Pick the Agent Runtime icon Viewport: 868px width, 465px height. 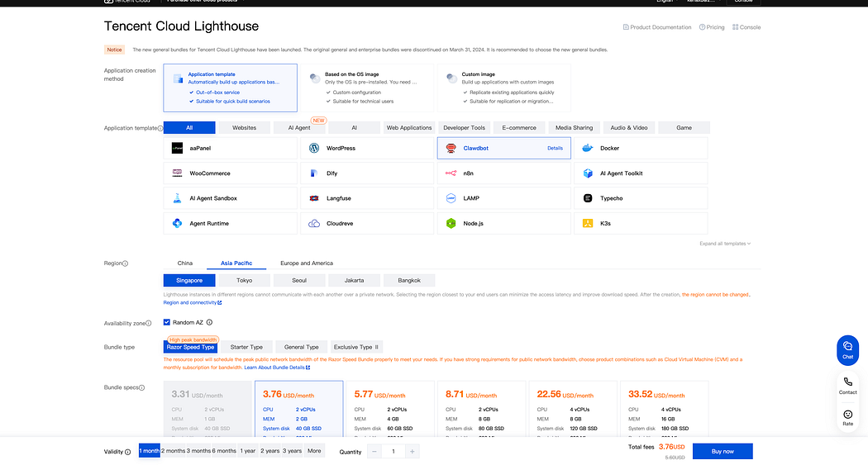(177, 223)
